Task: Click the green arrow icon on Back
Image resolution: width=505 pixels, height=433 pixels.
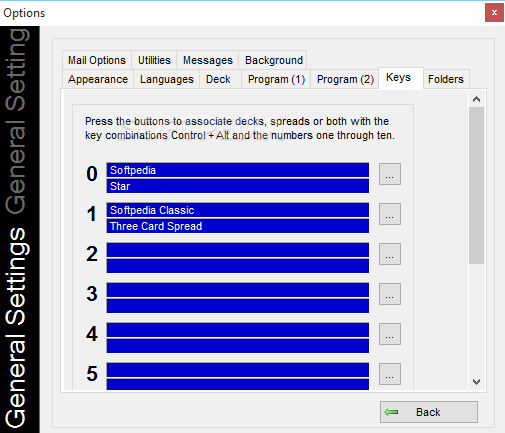Action: (x=391, y=412)
